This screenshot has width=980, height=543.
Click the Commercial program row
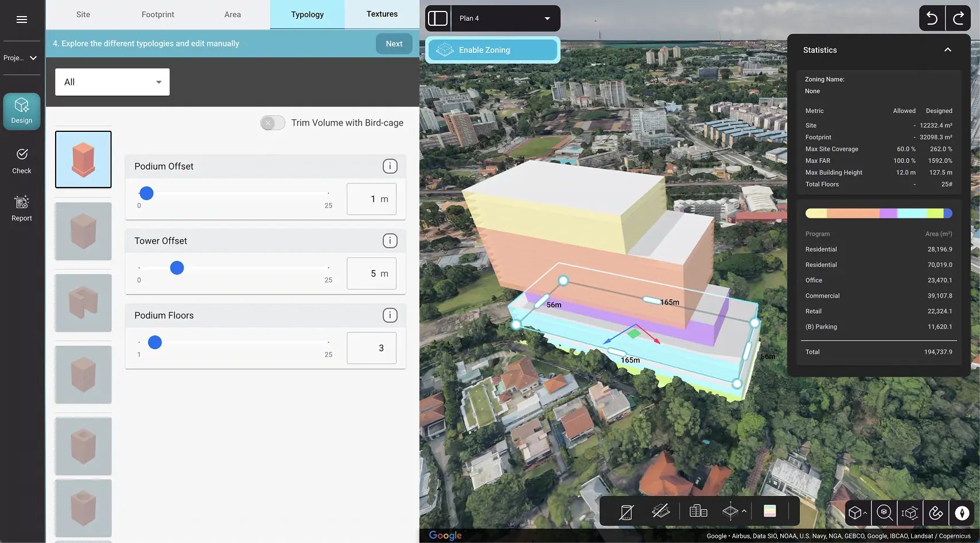click(878, 296)
